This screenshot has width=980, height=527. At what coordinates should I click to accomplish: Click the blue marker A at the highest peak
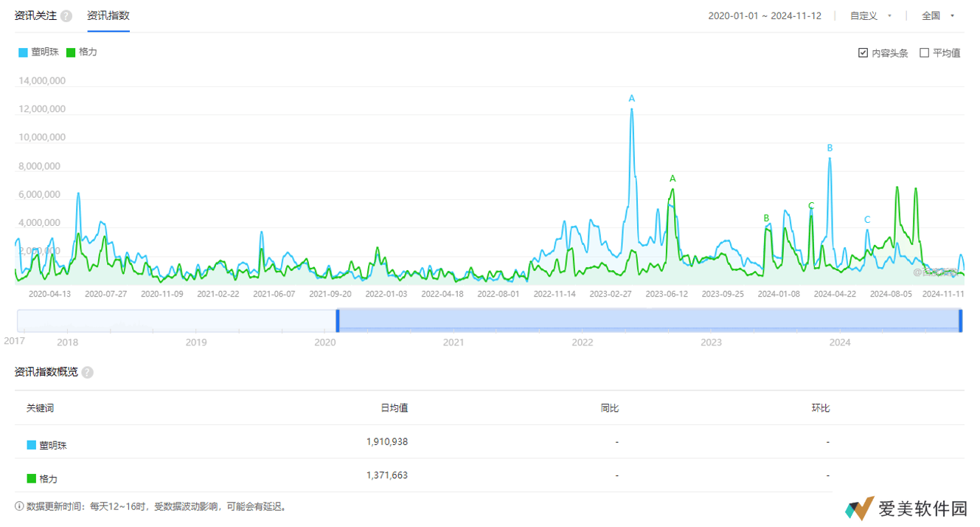coord(631,98)
